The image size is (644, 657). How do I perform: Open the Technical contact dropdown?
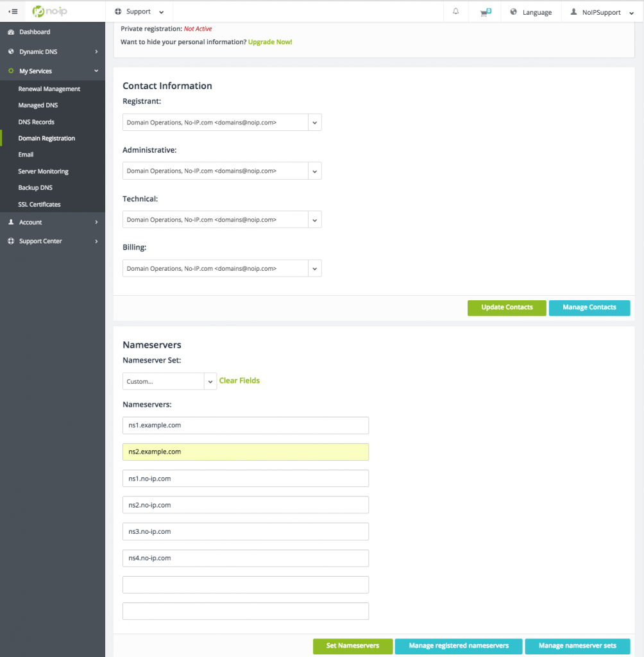(222, 219)
